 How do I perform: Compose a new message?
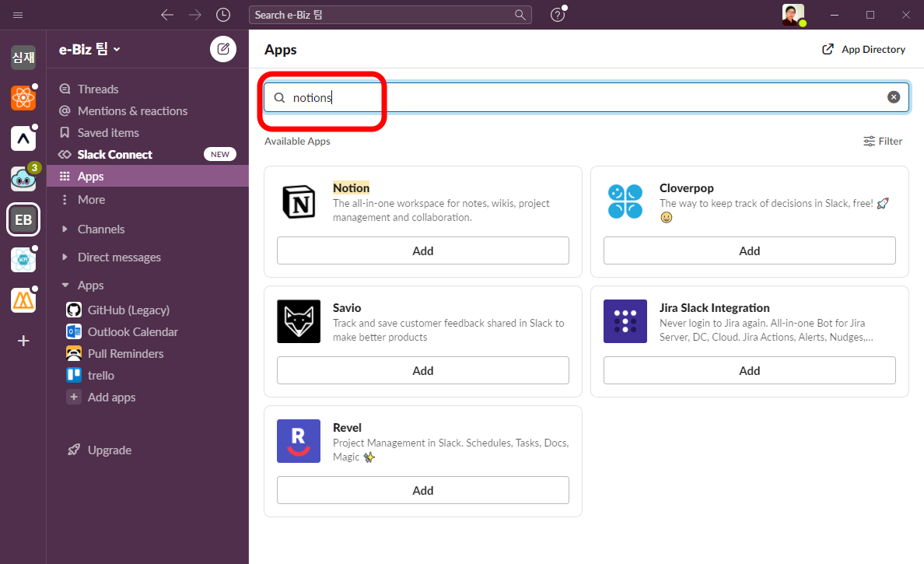coord(222,49)
